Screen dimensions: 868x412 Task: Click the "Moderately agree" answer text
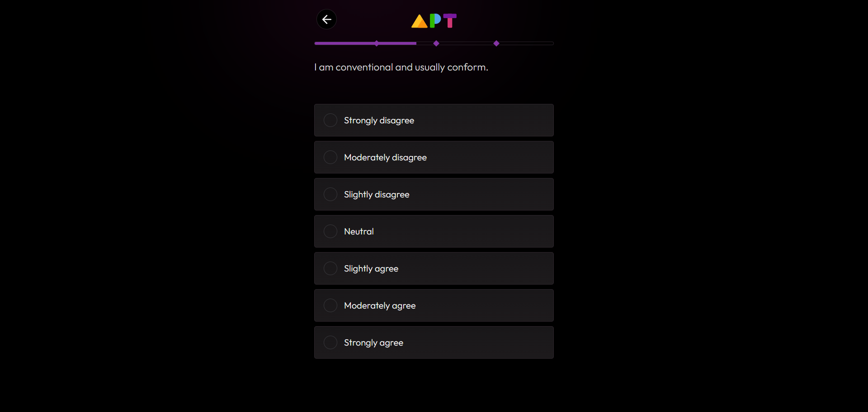pyautogui.click(x=380, y=306)
